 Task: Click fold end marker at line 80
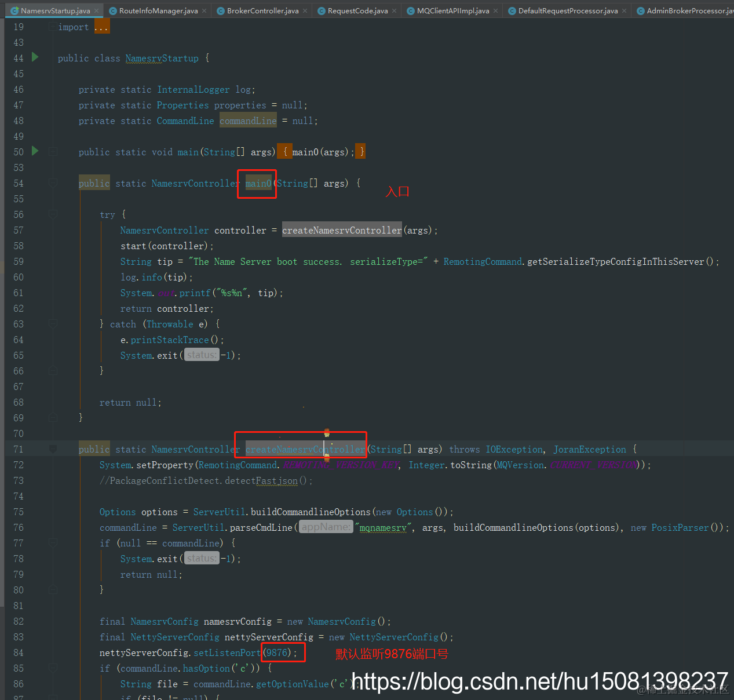53,590
